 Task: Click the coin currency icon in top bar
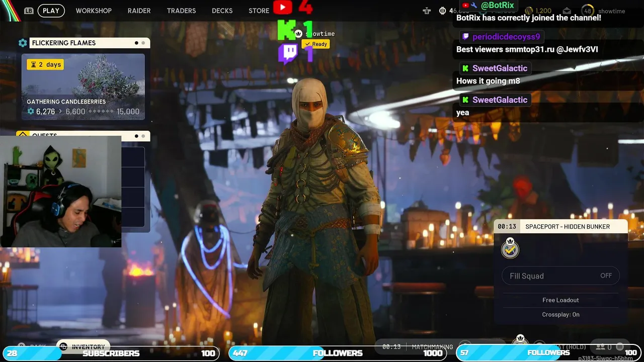coord(443,11)
